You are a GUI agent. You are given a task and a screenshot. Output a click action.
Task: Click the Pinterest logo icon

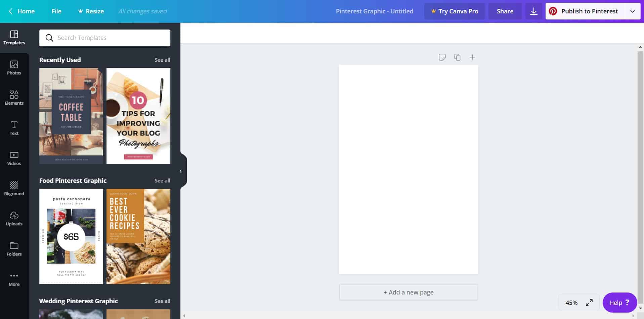pos(553,11)
